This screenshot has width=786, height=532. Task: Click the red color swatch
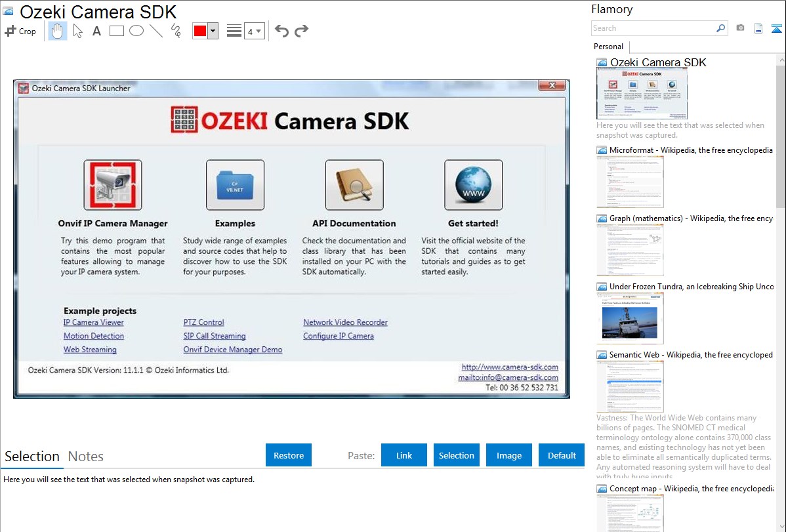pos(200,31)
